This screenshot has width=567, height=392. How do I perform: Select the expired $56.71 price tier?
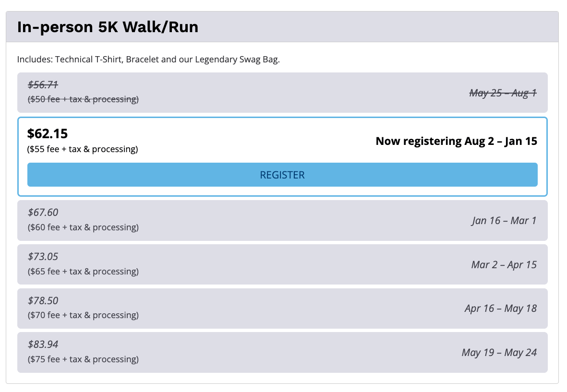tap(43, 85)
